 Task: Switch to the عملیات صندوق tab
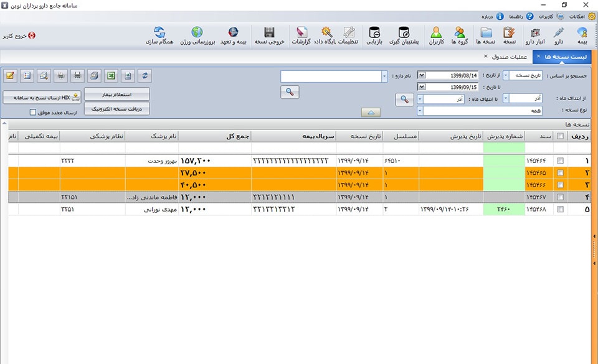tap(510, 57)
